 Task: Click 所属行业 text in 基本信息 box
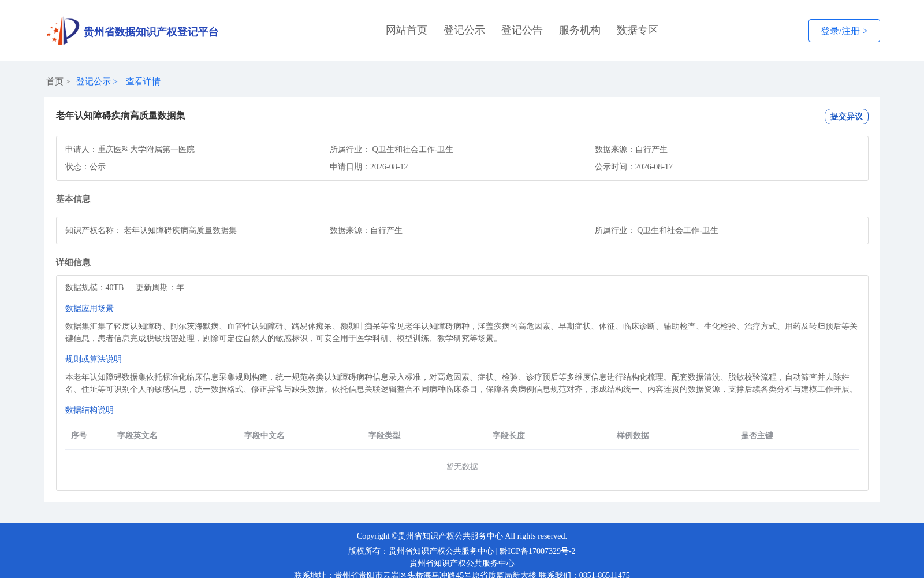point(657,230)
